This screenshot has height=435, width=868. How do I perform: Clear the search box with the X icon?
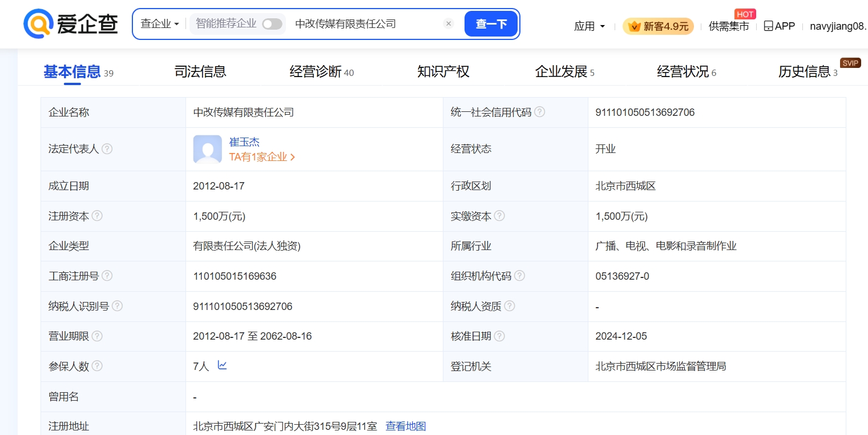(449, 24)
